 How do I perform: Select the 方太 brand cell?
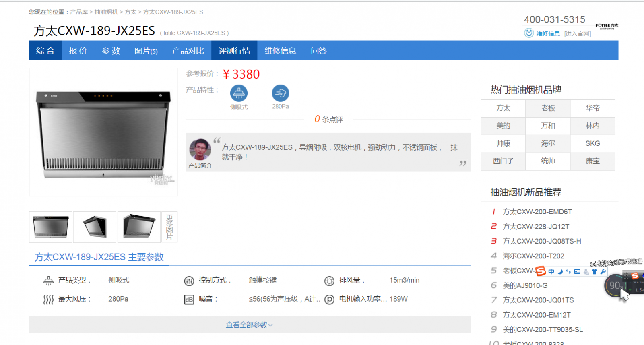(503, 108)
